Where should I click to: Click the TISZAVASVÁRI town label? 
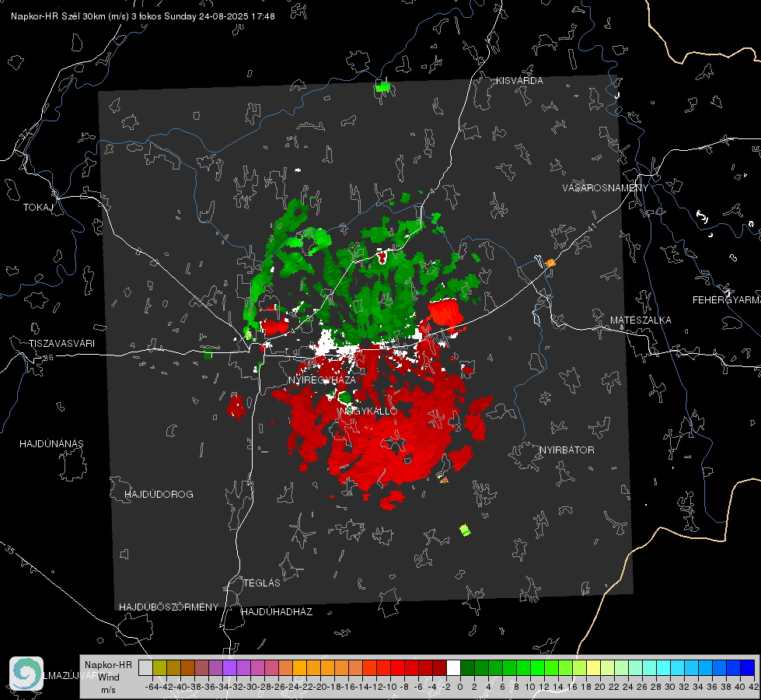61,344
